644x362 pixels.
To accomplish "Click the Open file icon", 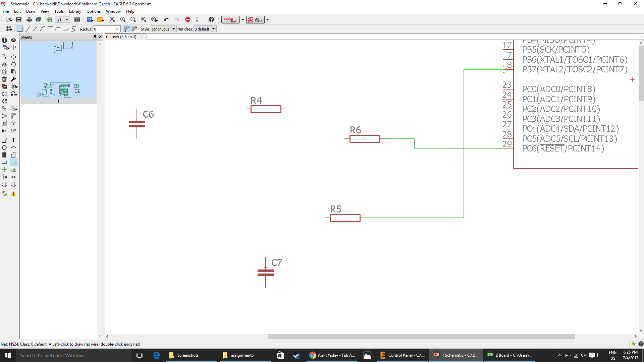I will [9, 19].
